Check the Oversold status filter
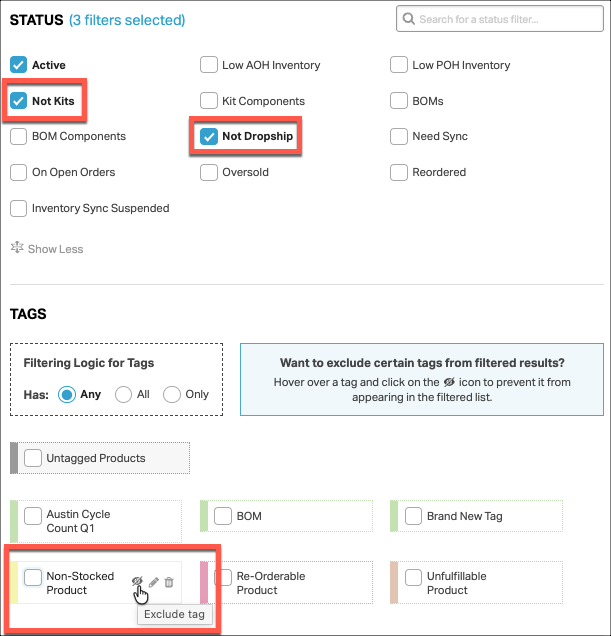The width and height of the screenshot is (611, 636). [x=209, y=172]
